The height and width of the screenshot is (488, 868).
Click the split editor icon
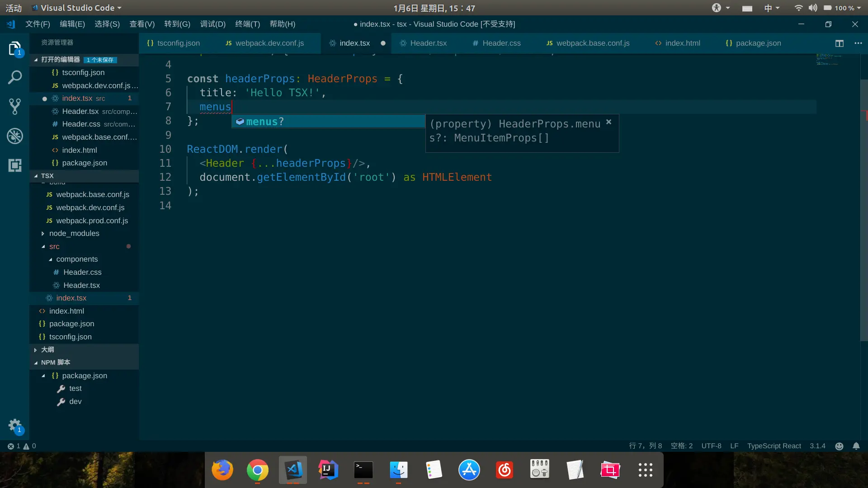coord(840,43)
